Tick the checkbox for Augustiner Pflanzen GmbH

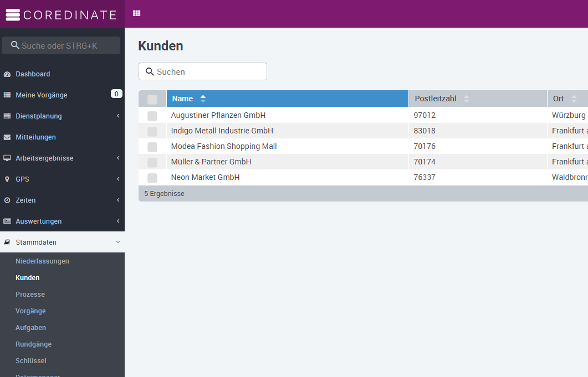152,116
